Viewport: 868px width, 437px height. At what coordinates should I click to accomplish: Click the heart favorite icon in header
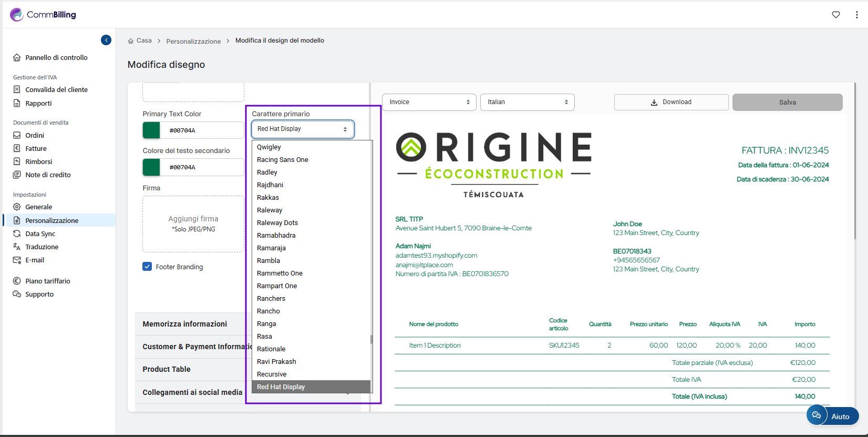click(x=835, y=15)
